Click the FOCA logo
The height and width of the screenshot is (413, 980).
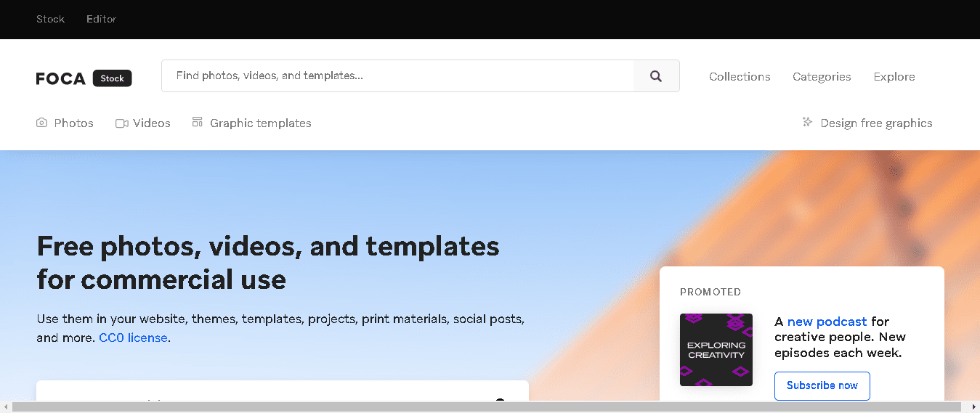tap(61, 78)
